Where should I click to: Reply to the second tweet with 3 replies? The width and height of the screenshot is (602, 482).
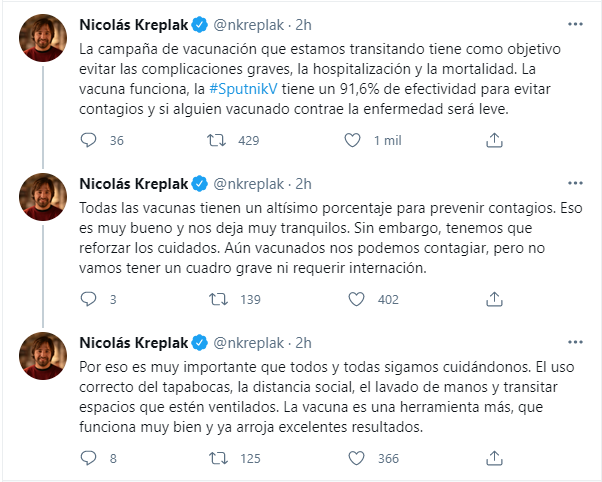(88, 299)
